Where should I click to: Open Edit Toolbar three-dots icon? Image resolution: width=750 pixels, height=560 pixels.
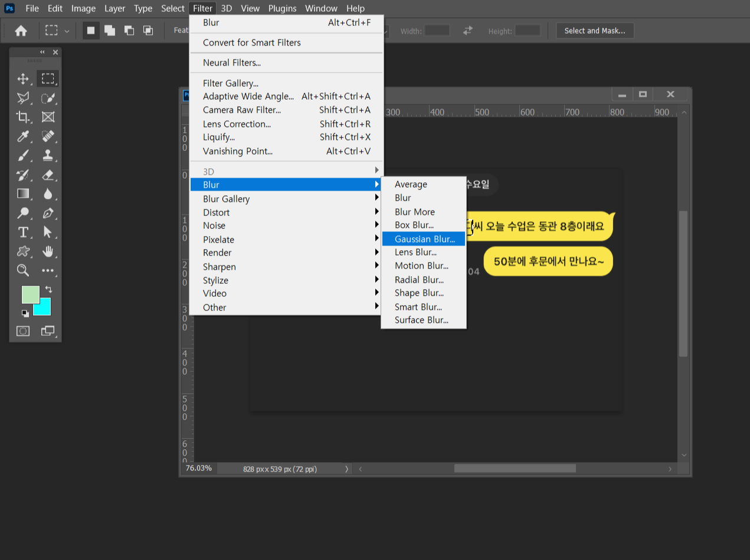(x=48, y=270)
